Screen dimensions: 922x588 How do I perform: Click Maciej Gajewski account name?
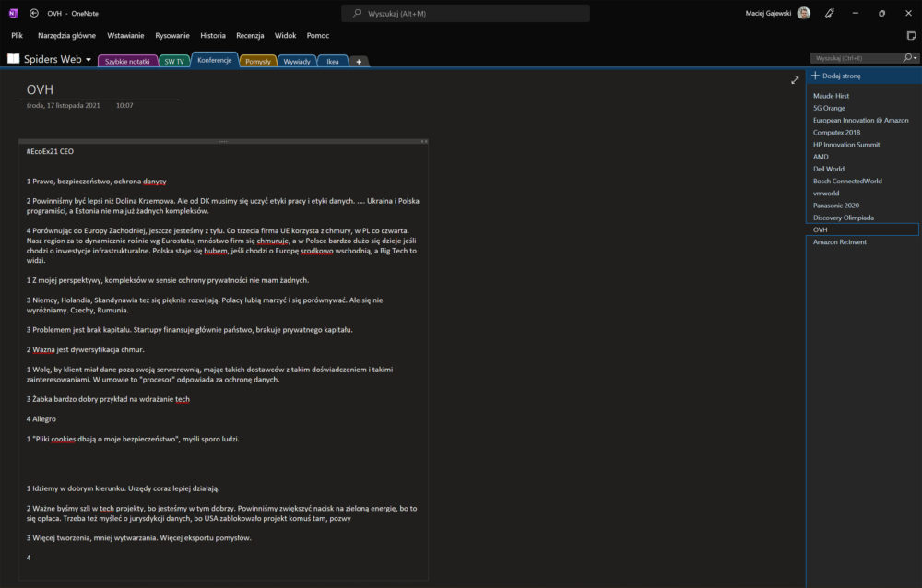coord(768,13)
